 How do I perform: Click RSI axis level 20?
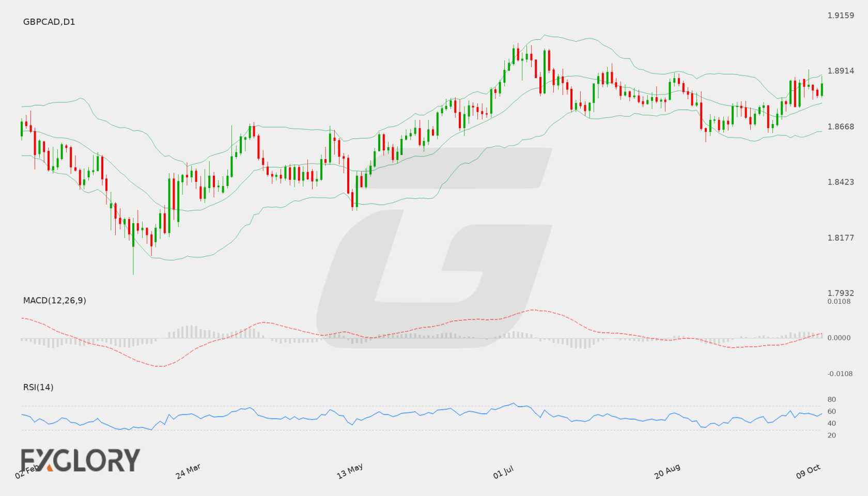point(832,435)
